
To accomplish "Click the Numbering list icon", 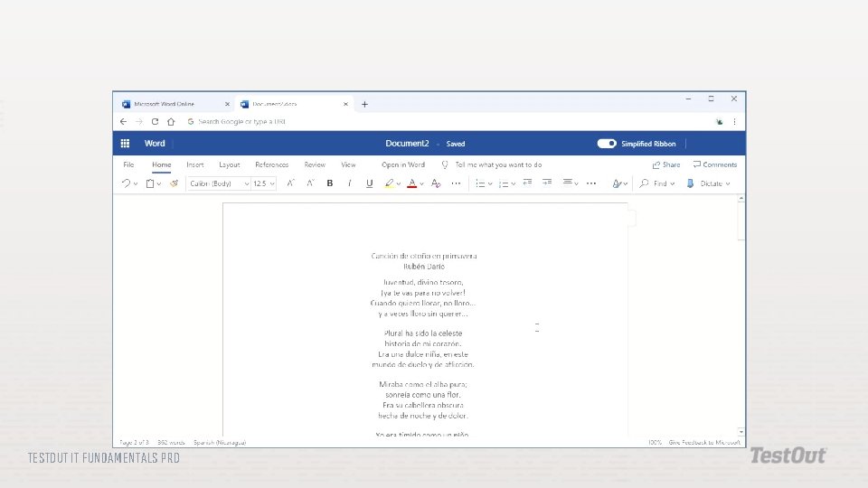I will click(x=504, y=183).
